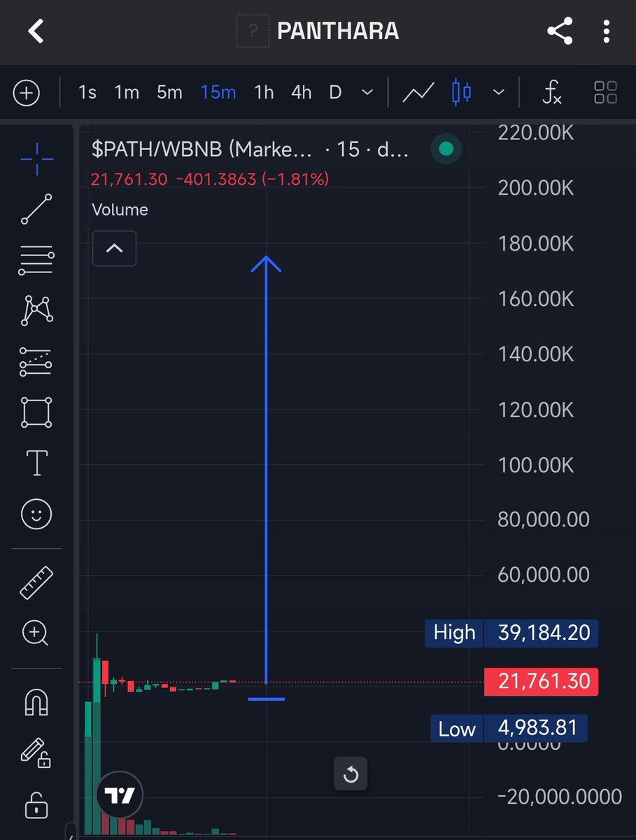Share the PANTHARA chart
Viewport: 636px width, 840px height.
click(559, 31)
